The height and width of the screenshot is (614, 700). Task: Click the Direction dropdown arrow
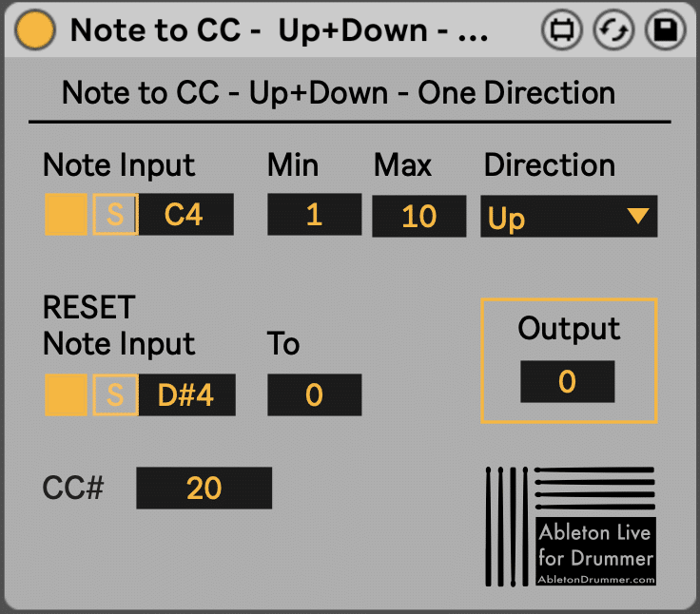click(637, 217)
